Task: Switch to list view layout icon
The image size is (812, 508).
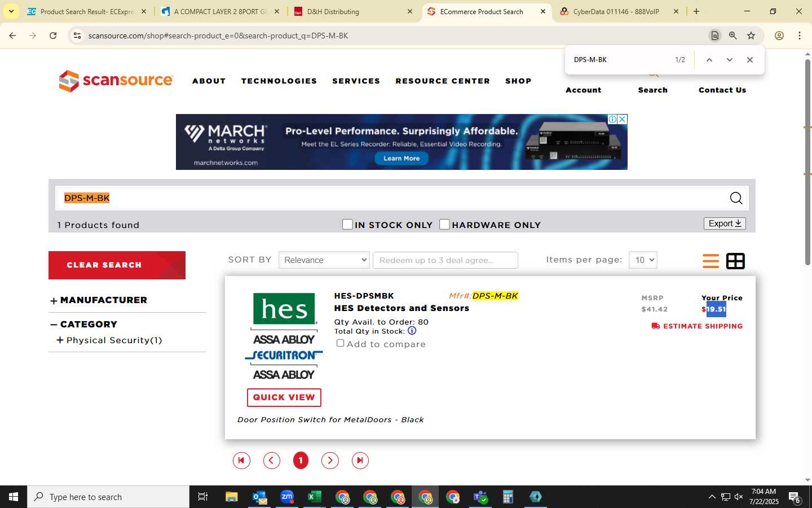Action: [x=710, y=261]
